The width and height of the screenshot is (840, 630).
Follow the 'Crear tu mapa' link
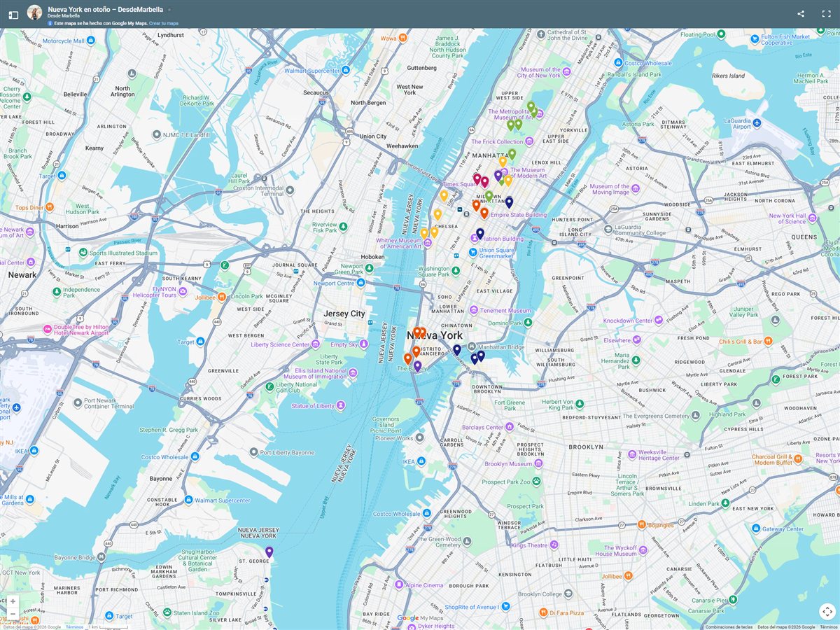pos(164,23)
